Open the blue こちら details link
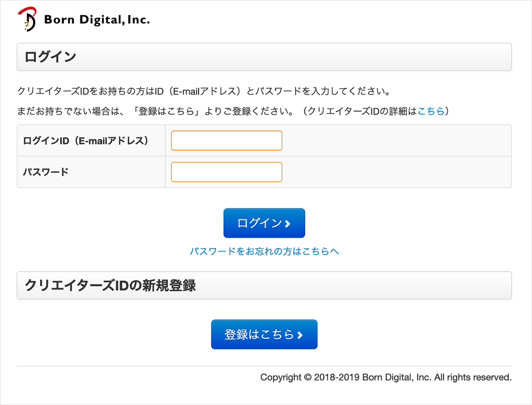The width and height of the screenshot is (532, 405). 431,111
